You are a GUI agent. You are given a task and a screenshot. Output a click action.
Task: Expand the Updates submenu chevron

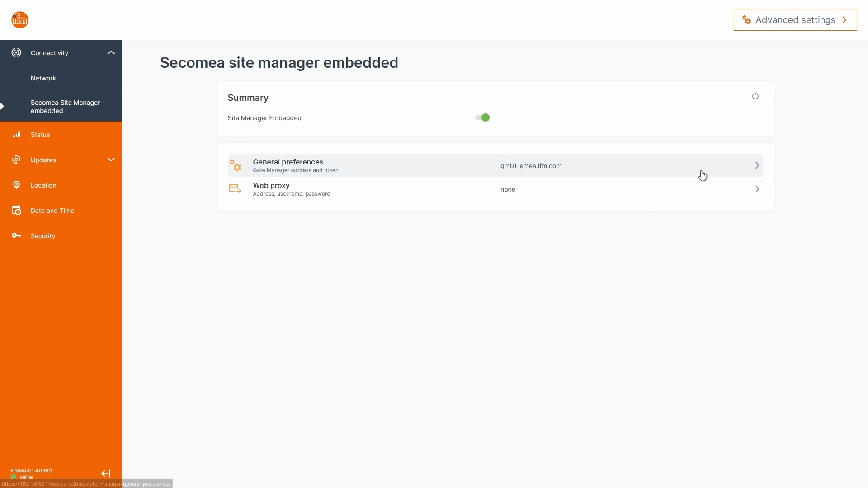[x=111, y=160]
